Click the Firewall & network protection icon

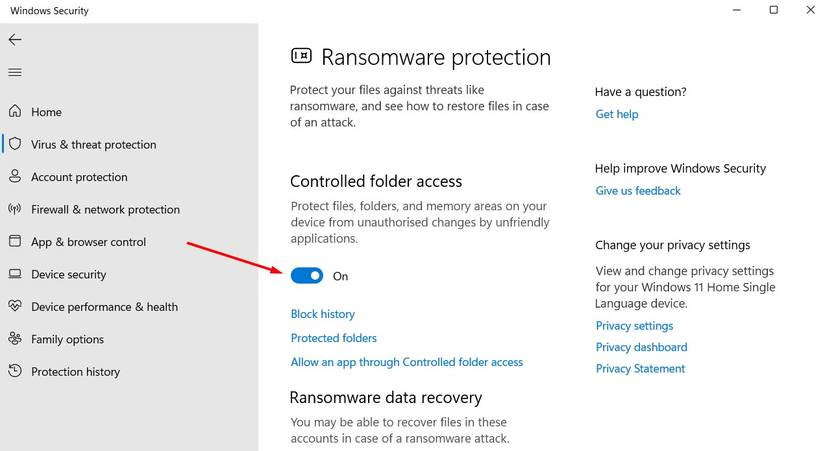tap(15, 209)
